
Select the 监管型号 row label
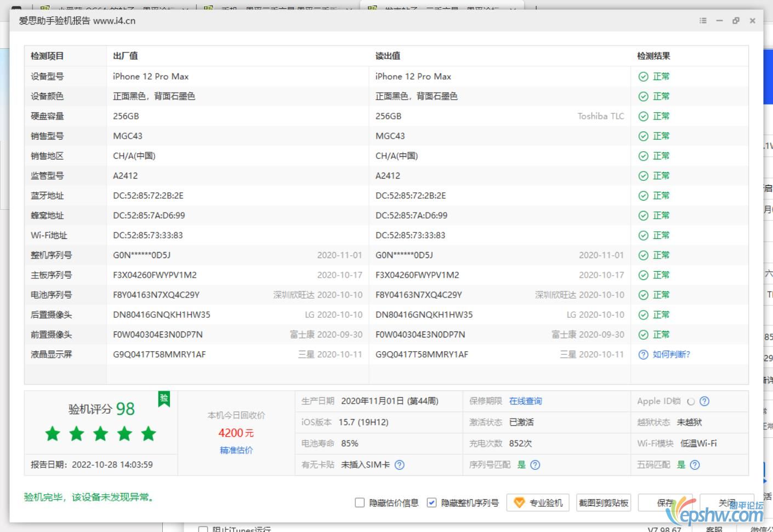(47, 176)
